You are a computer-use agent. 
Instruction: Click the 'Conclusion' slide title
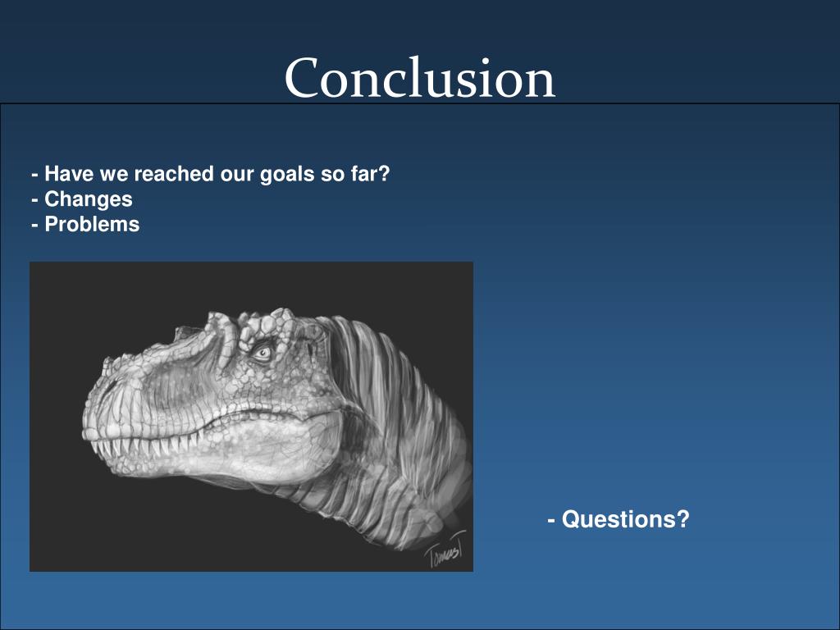coord(419,78)
